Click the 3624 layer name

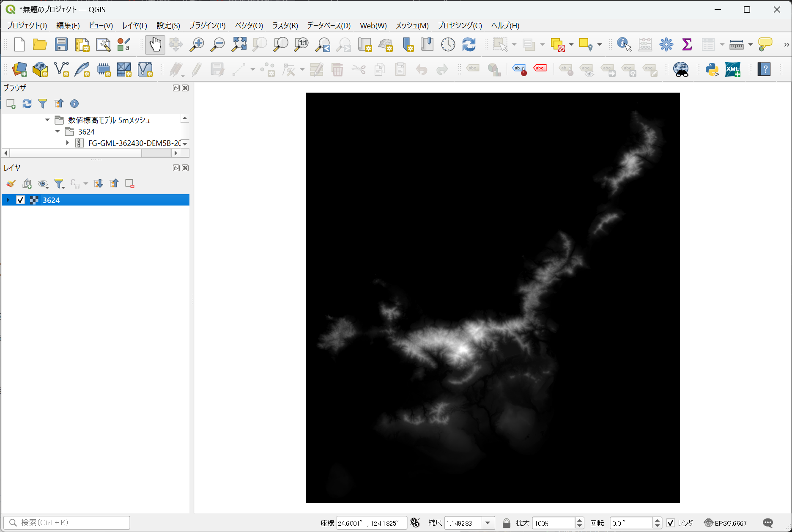pyautogui.click(x=51, y=200)
